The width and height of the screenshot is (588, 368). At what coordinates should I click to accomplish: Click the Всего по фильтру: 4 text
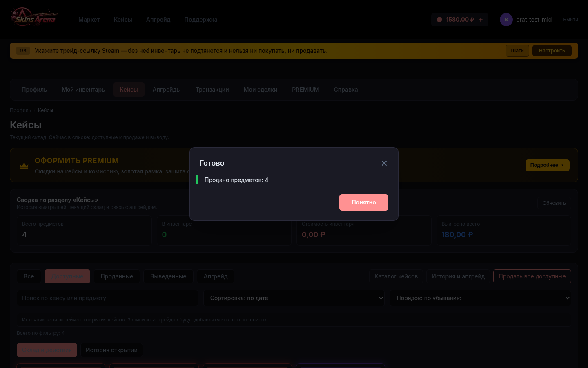coord(41,333)
